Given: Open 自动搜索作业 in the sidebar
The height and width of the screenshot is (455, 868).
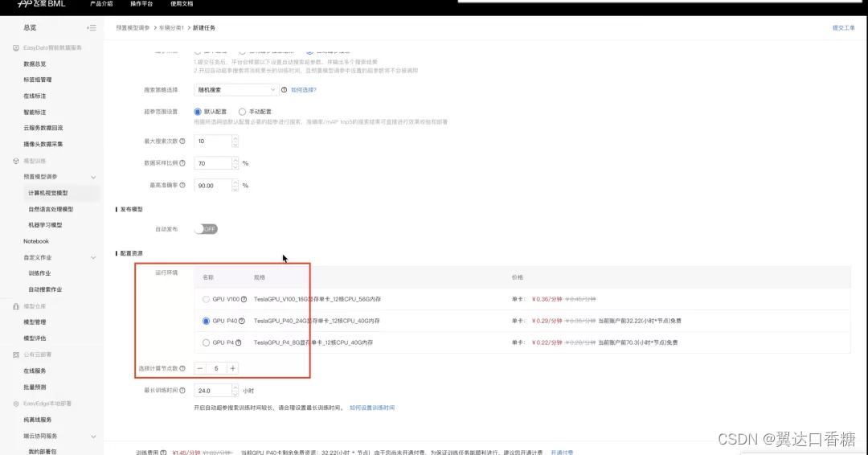Looking at the screenshot, I should [45, 289].
